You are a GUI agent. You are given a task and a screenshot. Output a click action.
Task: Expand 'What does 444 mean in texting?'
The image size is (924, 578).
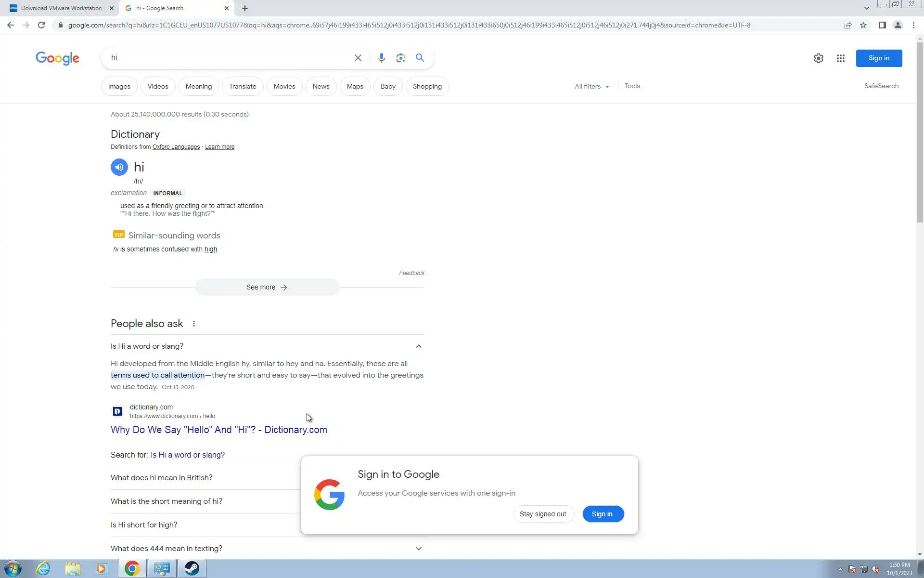pos(418,549)
